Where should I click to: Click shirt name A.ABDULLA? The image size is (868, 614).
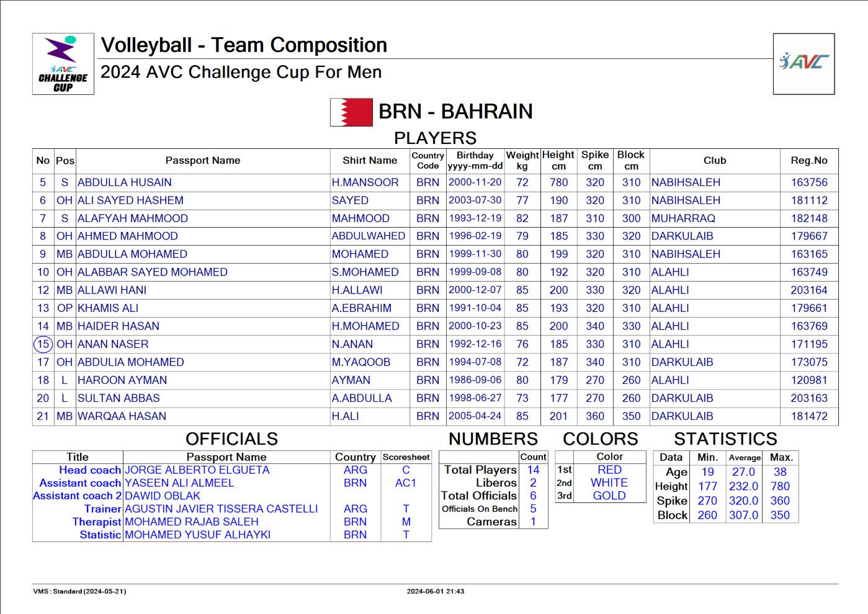tap(362, 398)
